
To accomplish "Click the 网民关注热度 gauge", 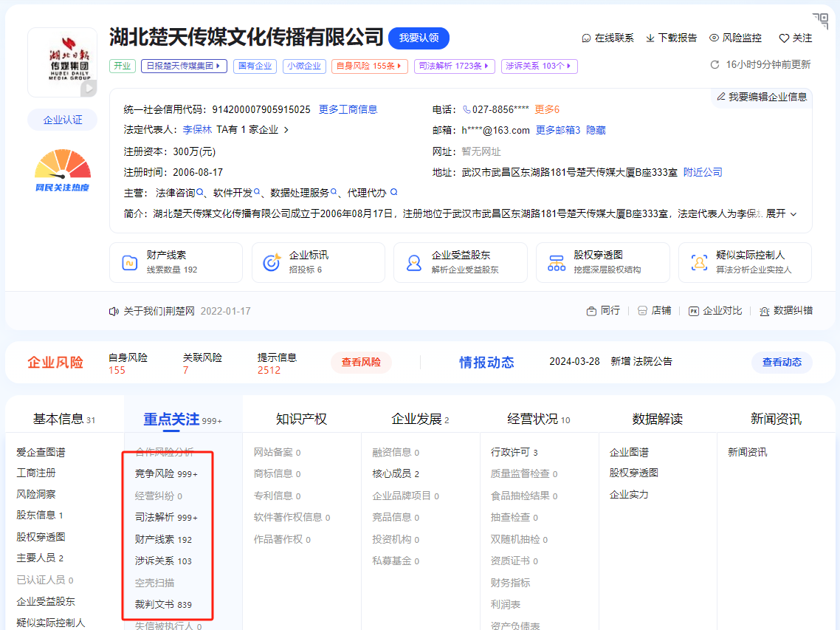I will [63, 171].
